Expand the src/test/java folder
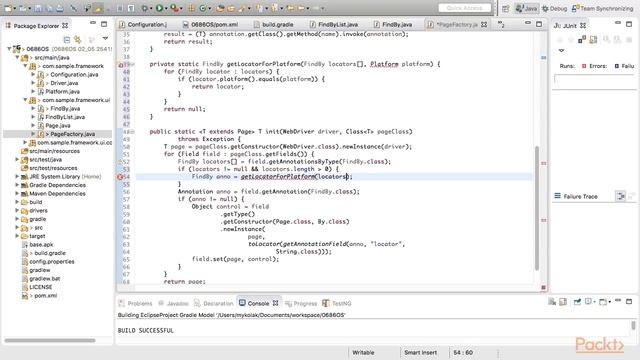The height and width of the screenshot is (360, 640). [17, 160]
